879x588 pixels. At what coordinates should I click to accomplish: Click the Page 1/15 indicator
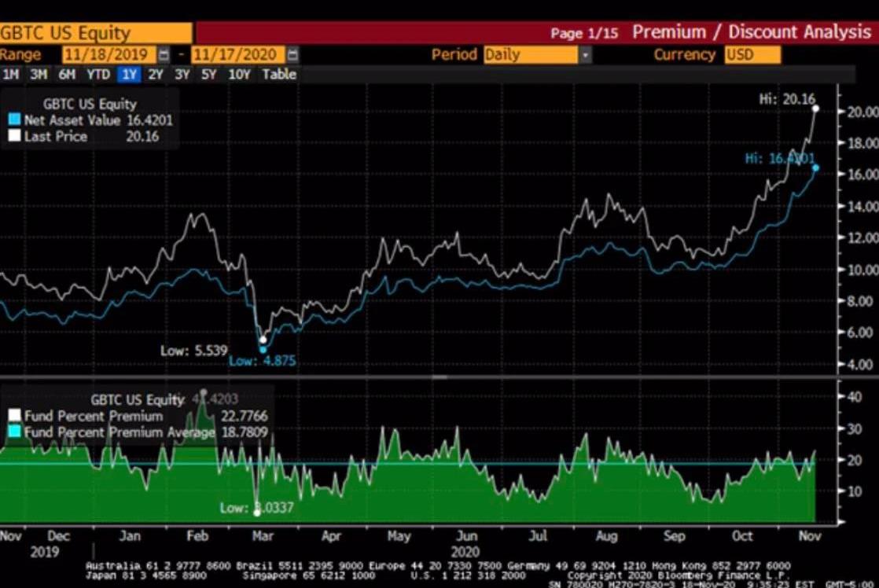click(x=584, y=34)
